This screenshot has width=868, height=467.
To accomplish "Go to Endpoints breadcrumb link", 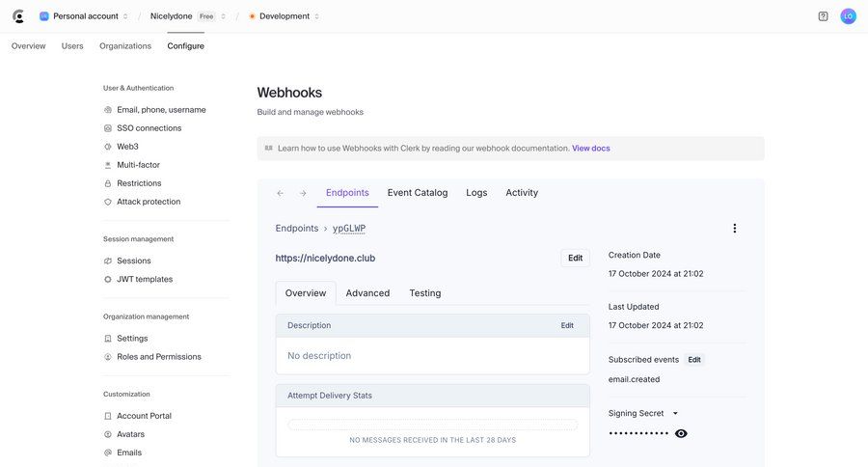I will 297,229.
